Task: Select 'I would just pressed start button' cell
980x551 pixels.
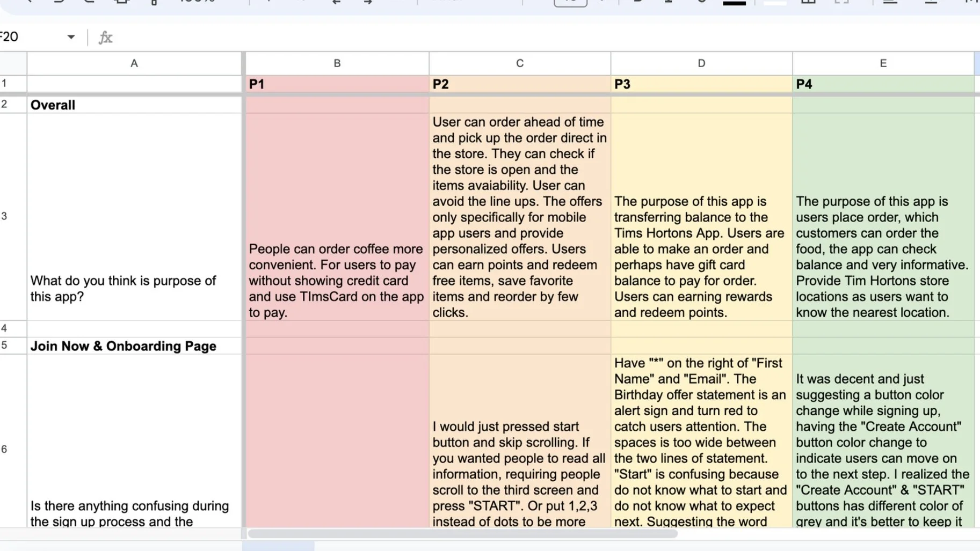Action: click(x=520, y=441)
